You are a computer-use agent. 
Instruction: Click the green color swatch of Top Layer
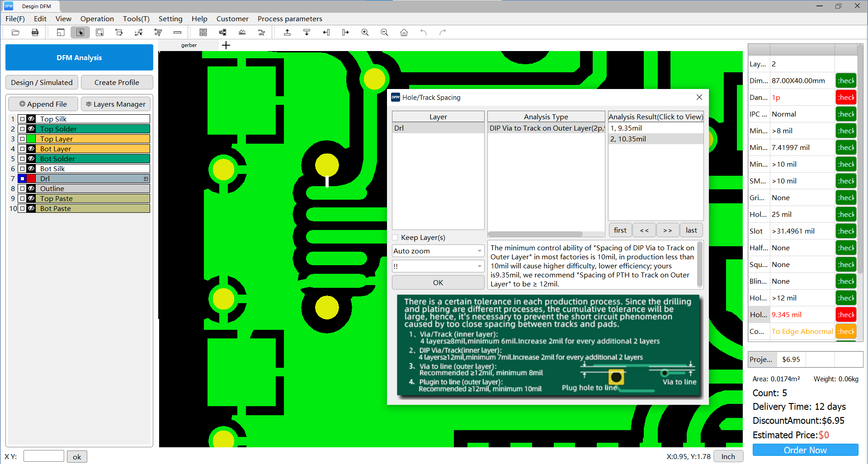[x=31, y=139]
